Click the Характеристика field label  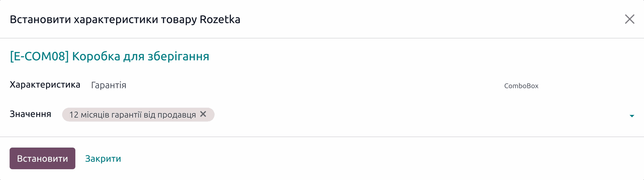coord(45,85)
